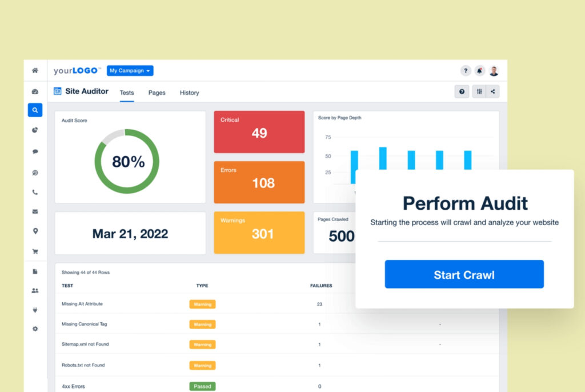585x392 pixels.
Task: Click the phone call tracking sidebar icon
Action: click(35, 193)
